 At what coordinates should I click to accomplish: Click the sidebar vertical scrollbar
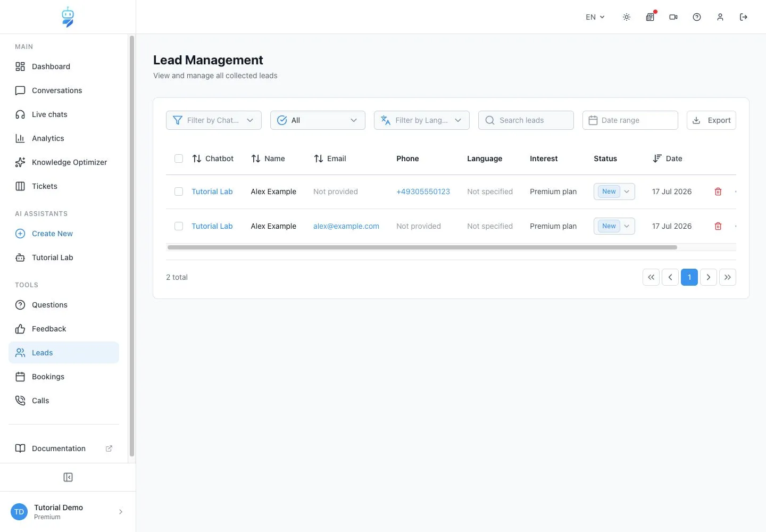coord(132,246)
